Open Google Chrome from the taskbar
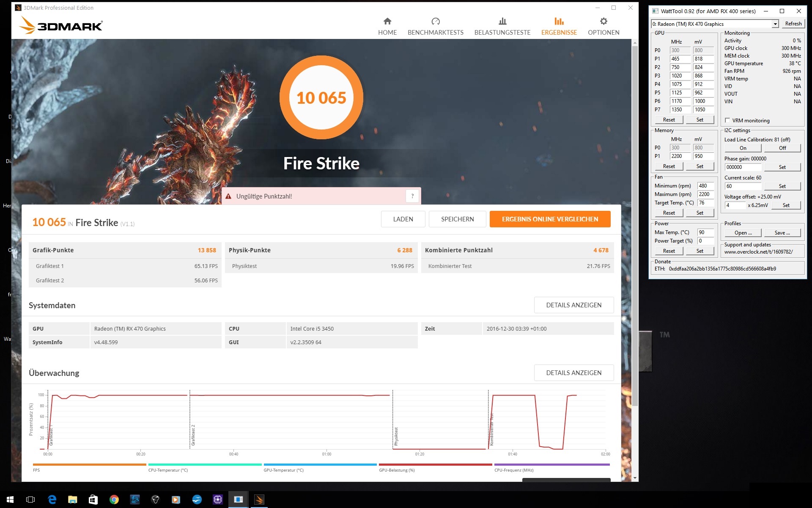 pyautogui.click(x=114, y=500)
